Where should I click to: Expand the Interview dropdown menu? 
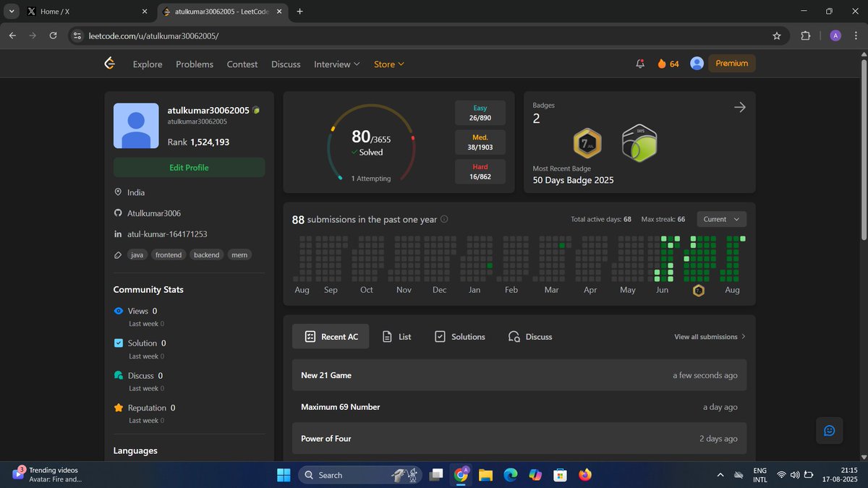tap(336, 64)
